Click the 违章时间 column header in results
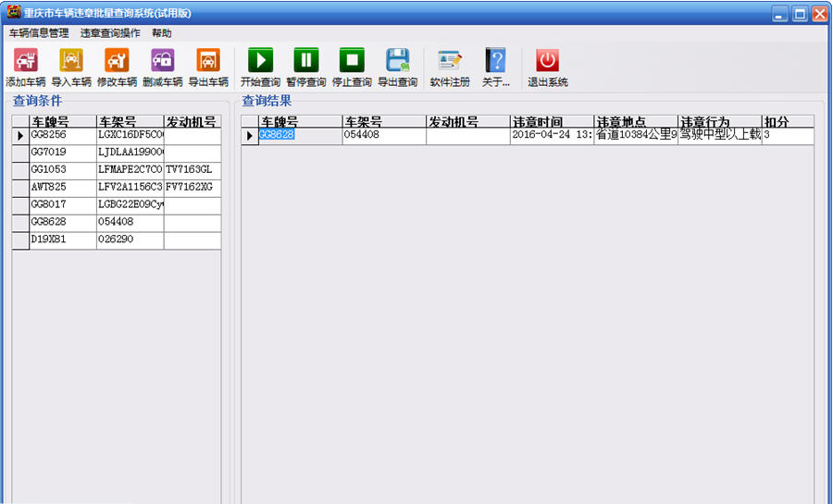This screenshot has width=833, height=504. [551, 122]
